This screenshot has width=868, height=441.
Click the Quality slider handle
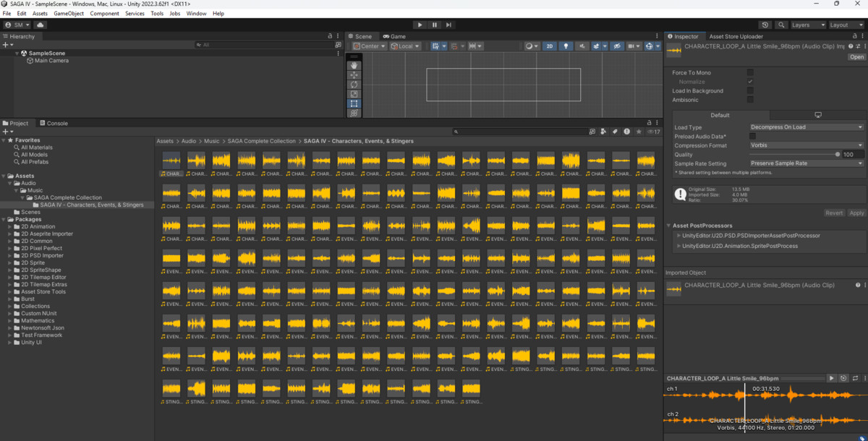[838, 154]
